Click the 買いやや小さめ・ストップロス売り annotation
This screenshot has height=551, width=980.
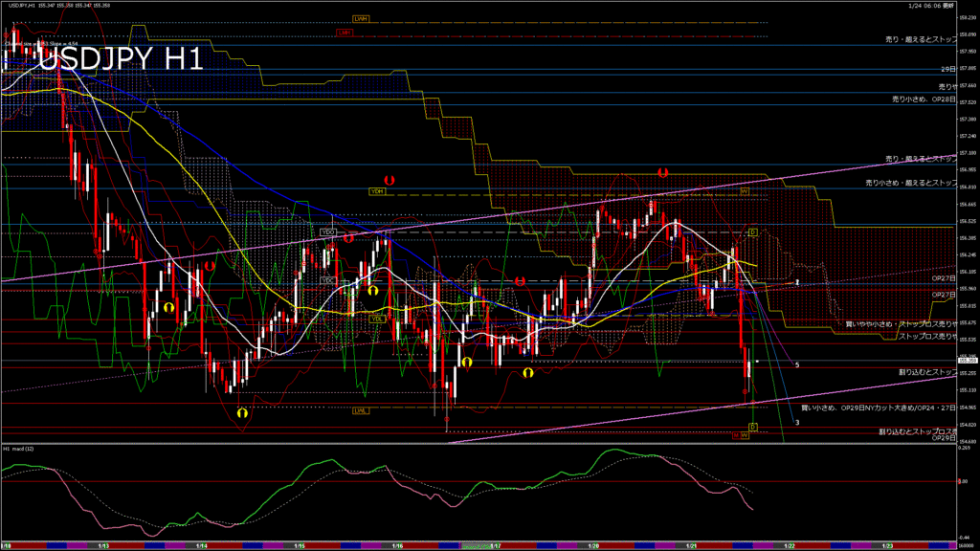tap(901, 324)
